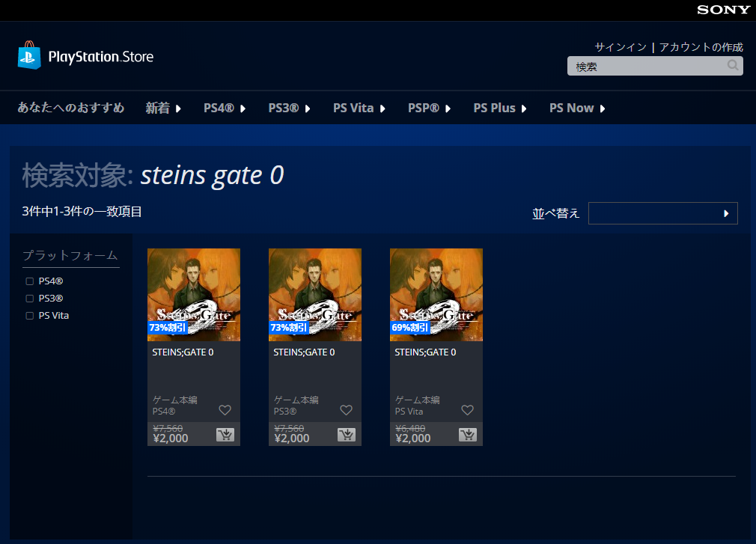Enable the PS4® platform filter checkbox

pos(29,281)
